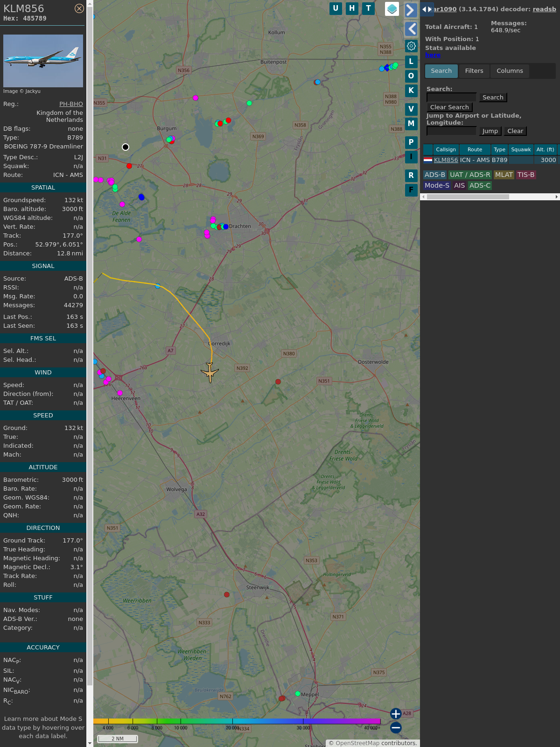Screen dimensions: 560x747
Task: Toggle the ADS-B source filter
Action: 434,175
